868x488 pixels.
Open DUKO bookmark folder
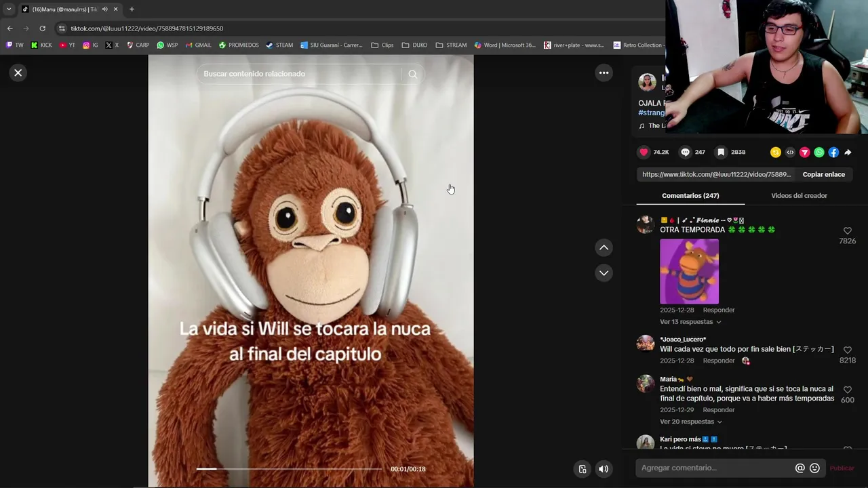414,45
